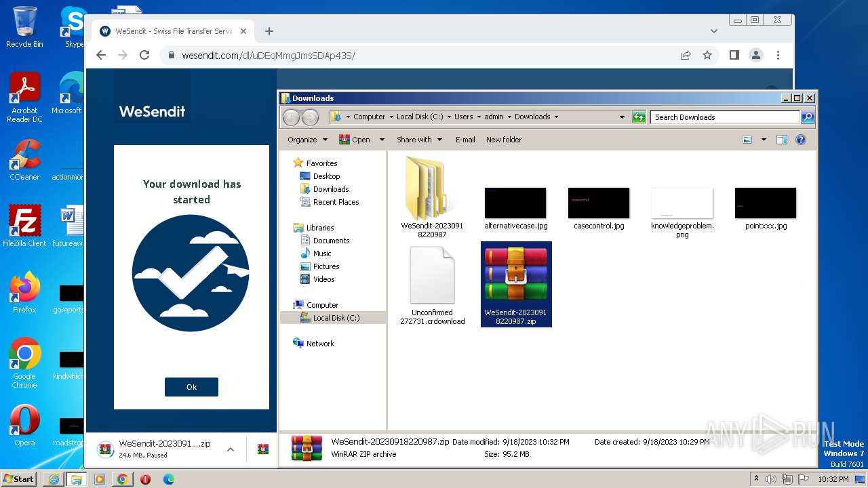
Task: Show the preview pane in Explorer
Action: 781,140
